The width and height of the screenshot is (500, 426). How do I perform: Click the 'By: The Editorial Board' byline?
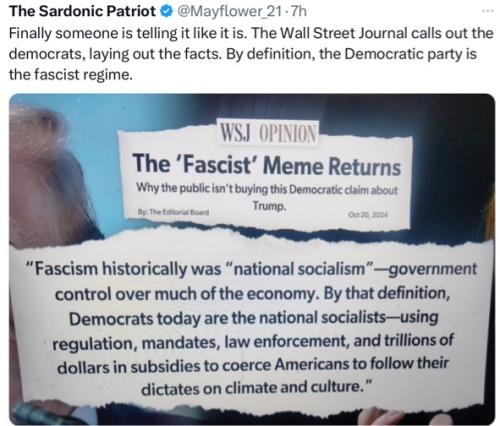pos(173,212)
